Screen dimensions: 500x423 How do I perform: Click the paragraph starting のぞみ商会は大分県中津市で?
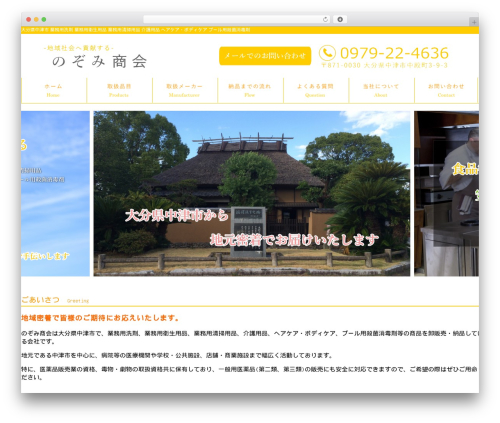click(250, 337)
